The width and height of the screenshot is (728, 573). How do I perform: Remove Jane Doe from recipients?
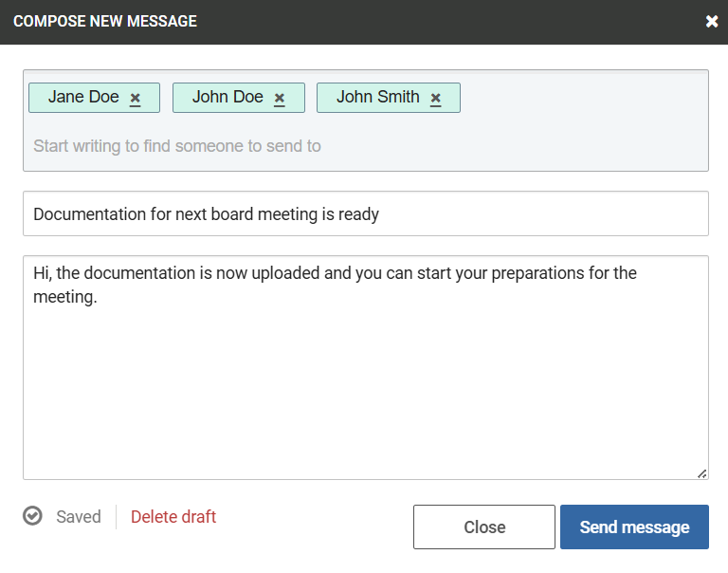(x=136, y=99)
